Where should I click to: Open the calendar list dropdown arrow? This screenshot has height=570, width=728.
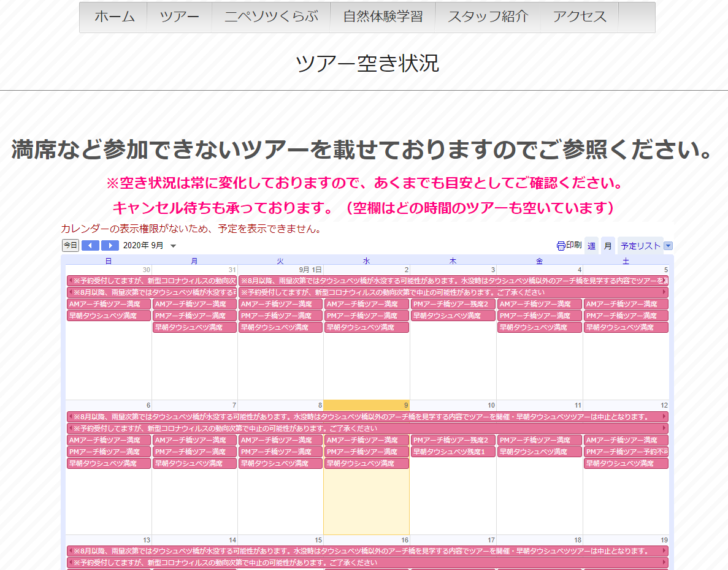[x=668, y=246]
